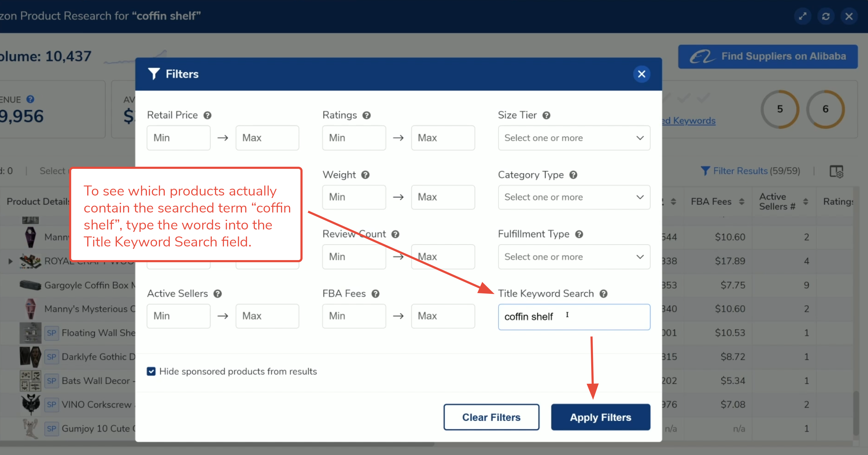Click the expand window arrows icon
This screenshot has height=455, width=868.
[x=802, y=16]
